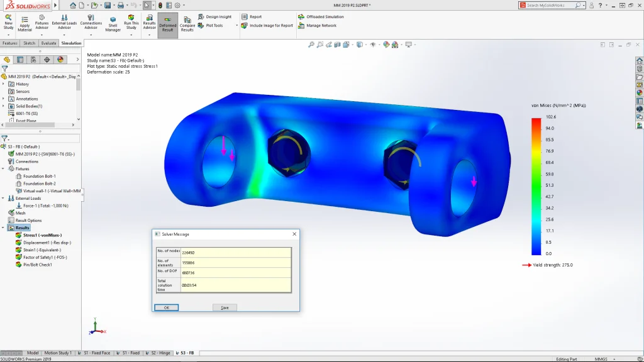Collapse the Fixtures tree node

4,168
